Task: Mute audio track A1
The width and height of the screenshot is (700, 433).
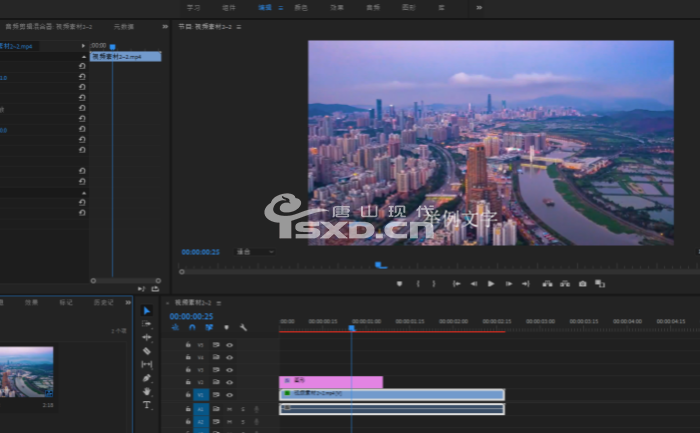Action: (x=229, y=409)
